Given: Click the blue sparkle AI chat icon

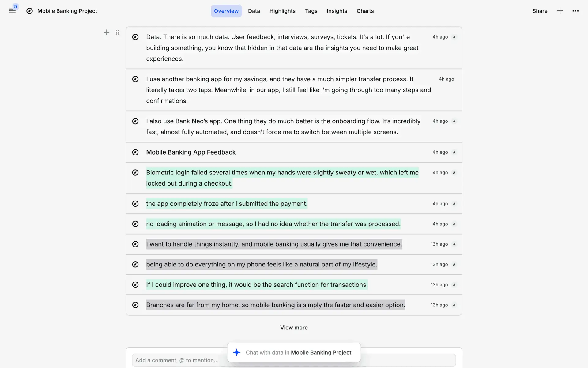Looking at the screenshot, I should click(x=236, y=352).
